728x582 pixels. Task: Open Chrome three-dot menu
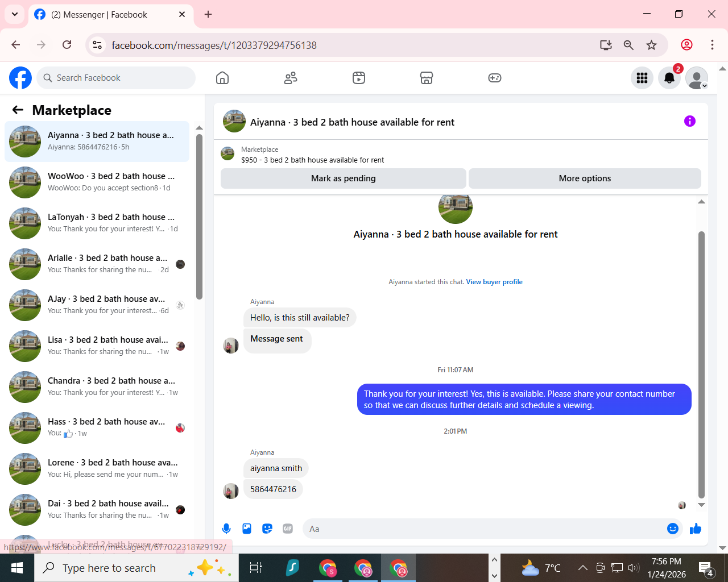[712, 45]
